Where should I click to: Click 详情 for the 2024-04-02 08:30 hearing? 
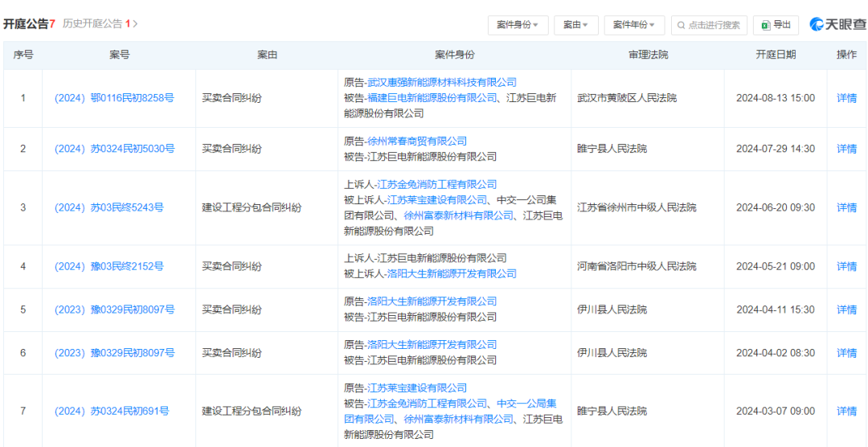(x=846, y=353)
